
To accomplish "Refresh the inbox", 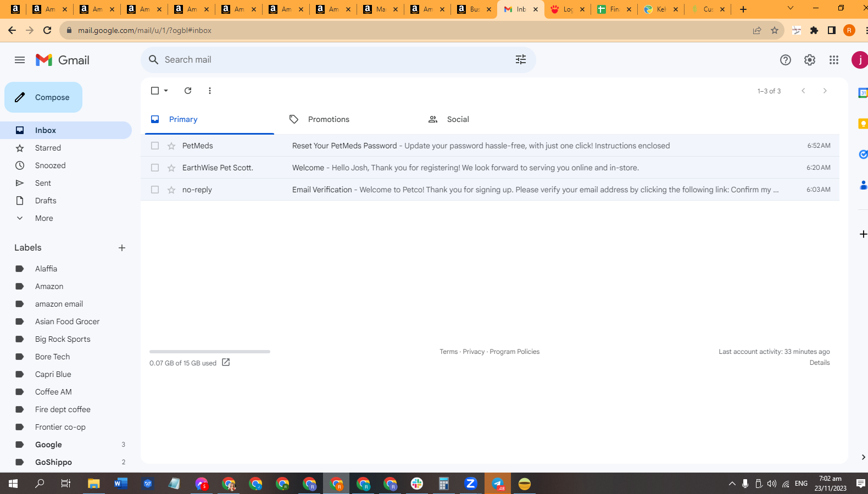I will [x=188, y=91].
